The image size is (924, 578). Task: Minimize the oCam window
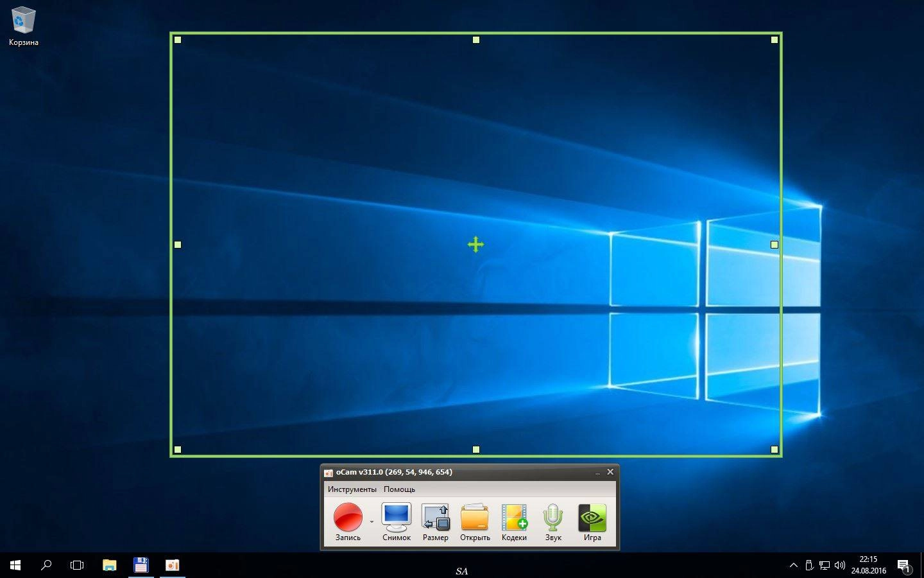click(x=597, y=472)
